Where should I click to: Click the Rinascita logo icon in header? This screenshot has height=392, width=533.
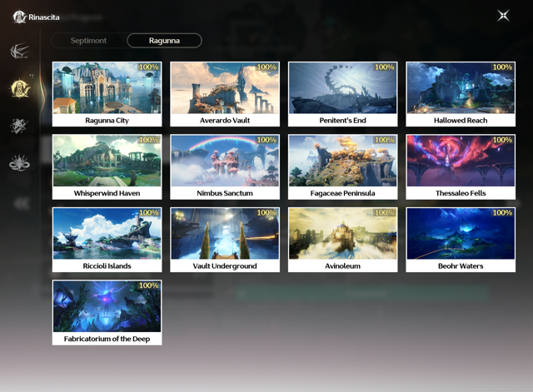[19, 17]
